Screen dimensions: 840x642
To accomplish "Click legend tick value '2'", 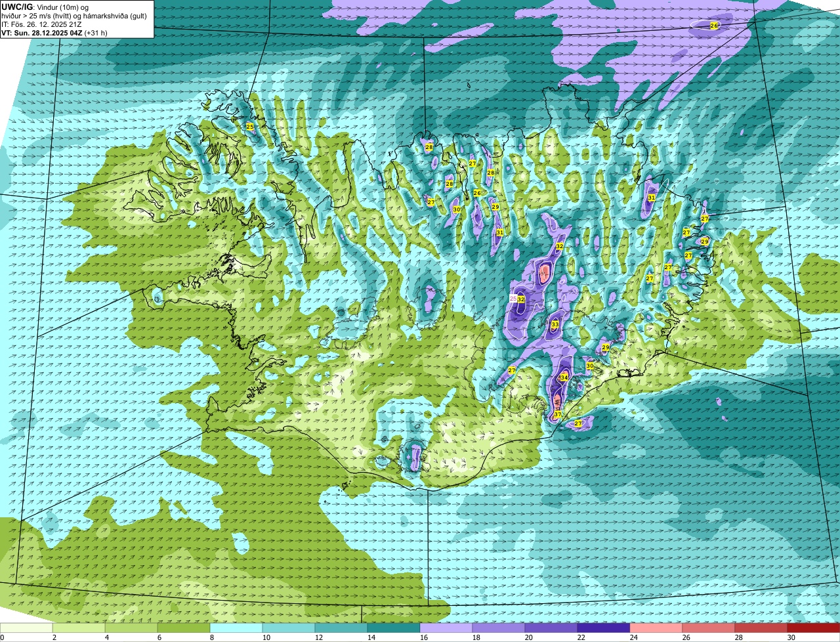I will 54,637.
